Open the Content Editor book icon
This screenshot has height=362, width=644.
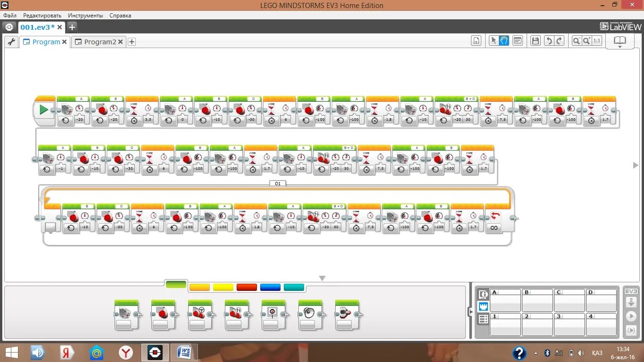tap(619, 41)
